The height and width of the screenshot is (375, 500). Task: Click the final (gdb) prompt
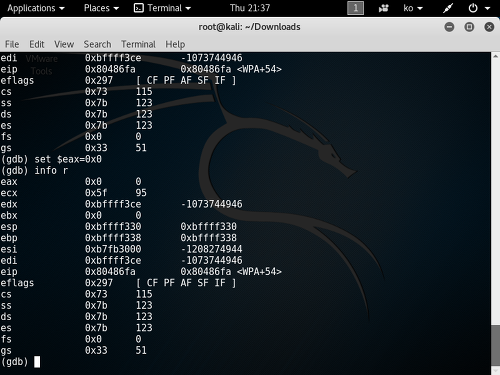click(14, 362)
